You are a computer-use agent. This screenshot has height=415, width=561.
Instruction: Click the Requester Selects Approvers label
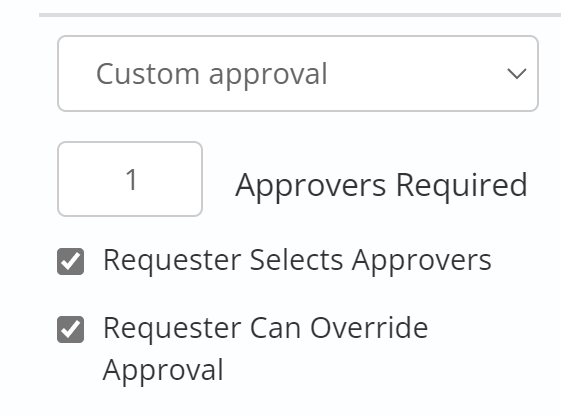[x=297, y=260]
